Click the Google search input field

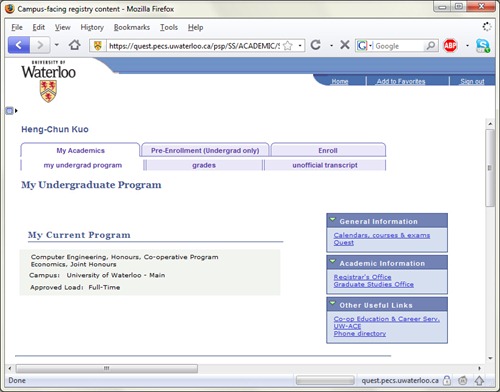[399, 46]
